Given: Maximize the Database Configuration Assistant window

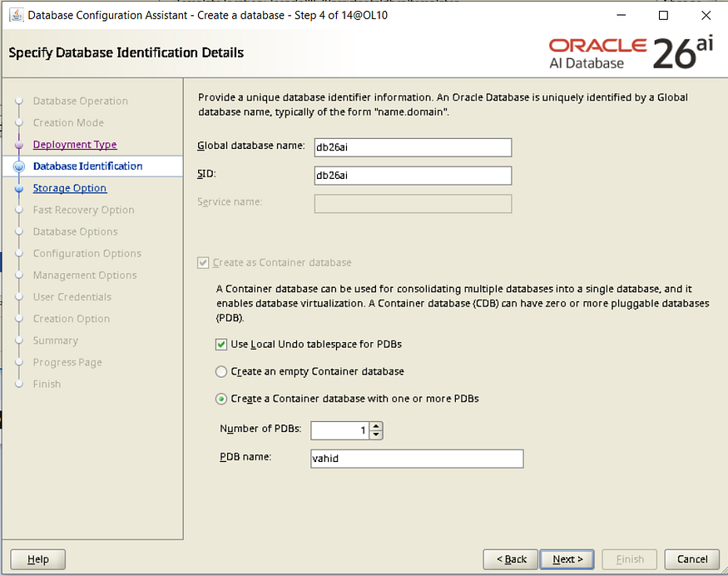Looking at the screenshot, I should (663, 15).
